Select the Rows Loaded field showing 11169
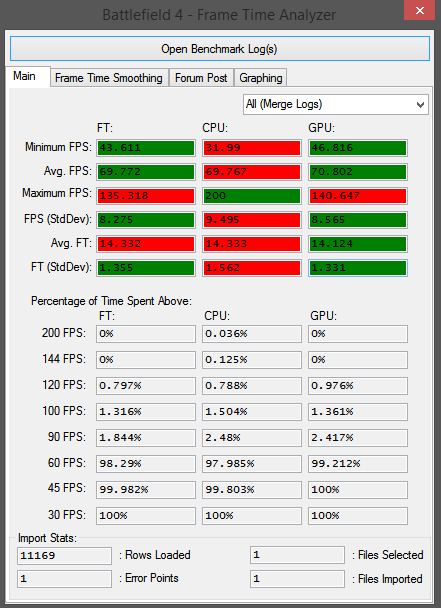The width and height of the screenshot is (441, 608). (x=64, y=556)
